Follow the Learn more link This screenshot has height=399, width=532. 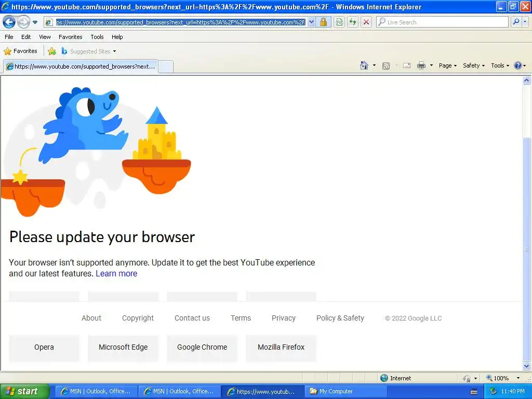pyautogui.click(x=116, y=273)
